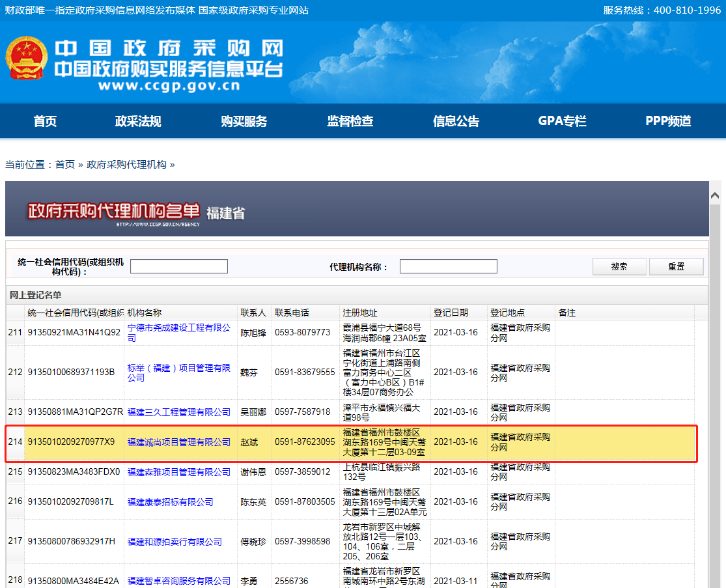The image size is (726, 588).
Task: Click the 登记日期 column header
Action: tap(451, 313)
